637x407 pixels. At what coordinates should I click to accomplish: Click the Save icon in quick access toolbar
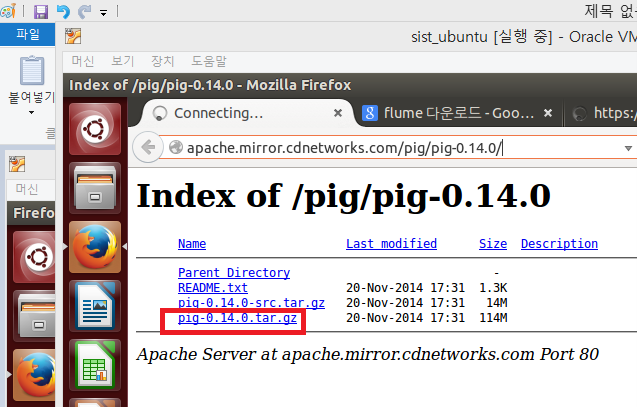click(41, 12)
